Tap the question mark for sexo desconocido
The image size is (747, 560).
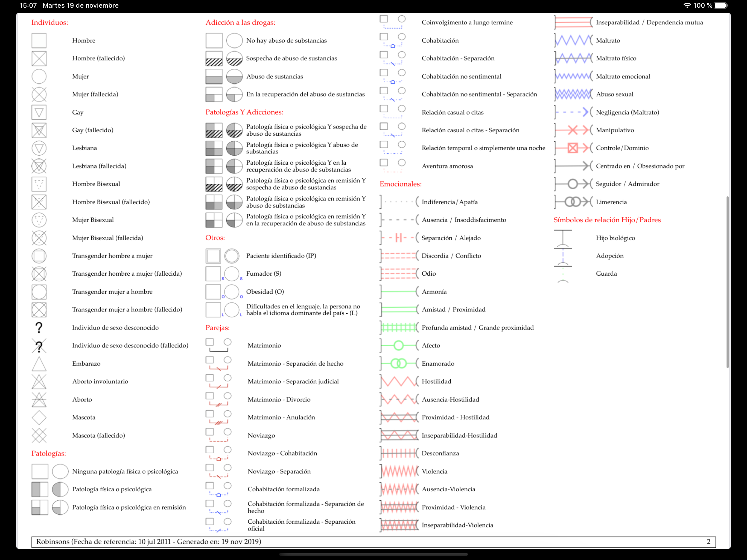click(x=39, y=328)
